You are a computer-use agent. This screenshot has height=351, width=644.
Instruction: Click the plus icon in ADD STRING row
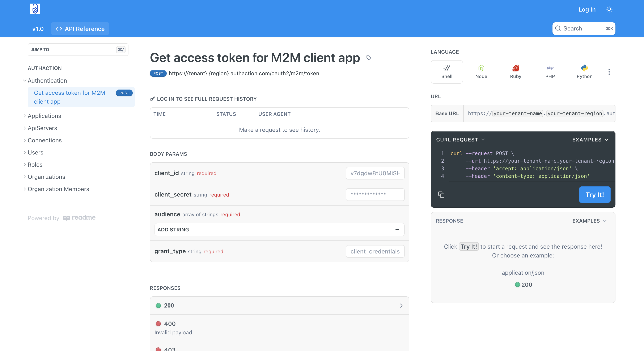click(x=397, y=230)
